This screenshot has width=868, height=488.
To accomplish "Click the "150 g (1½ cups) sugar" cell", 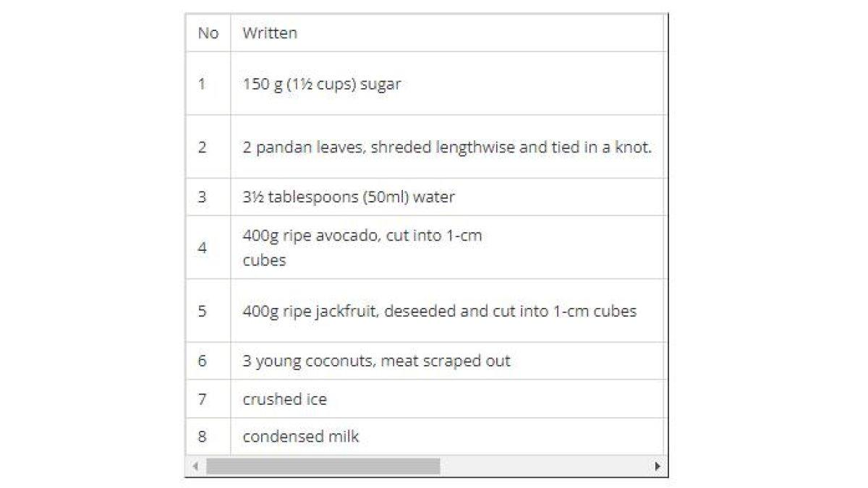I will 446,83.
